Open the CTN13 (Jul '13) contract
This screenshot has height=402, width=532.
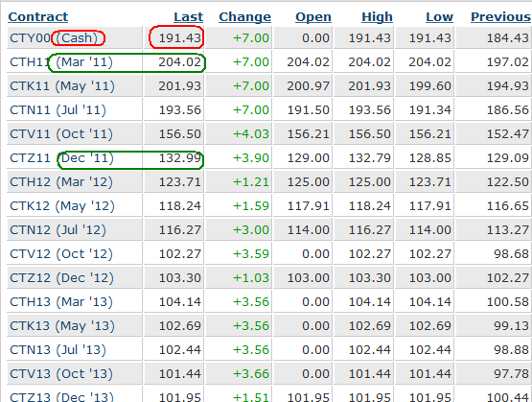[x=58, y=350]
